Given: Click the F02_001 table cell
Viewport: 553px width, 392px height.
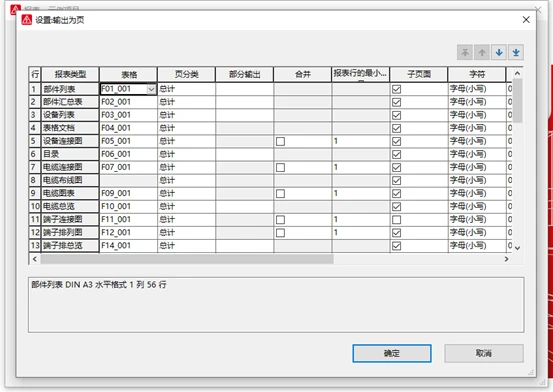Looking at the screenshot, I should (128, 102).
